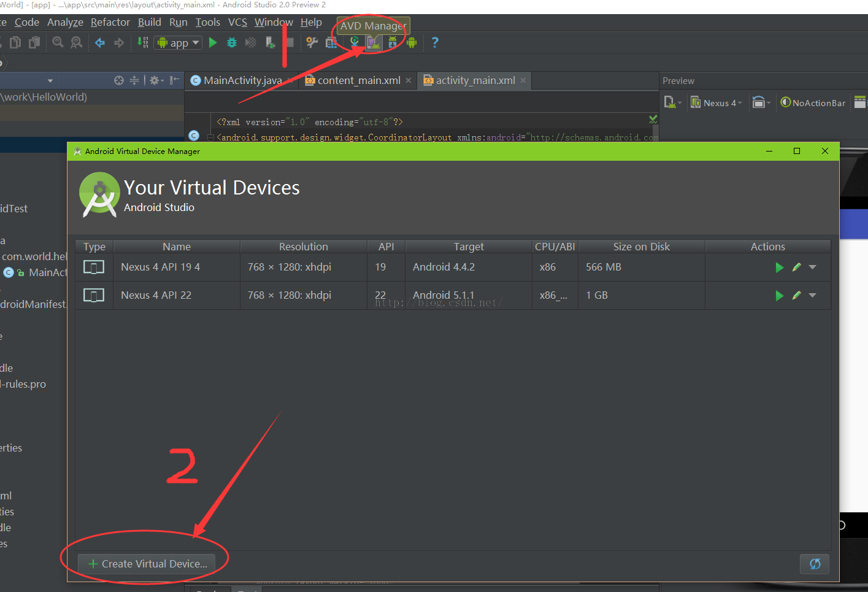
Task: Click the Paste toolbar icon
Action: tap(34, 42)
